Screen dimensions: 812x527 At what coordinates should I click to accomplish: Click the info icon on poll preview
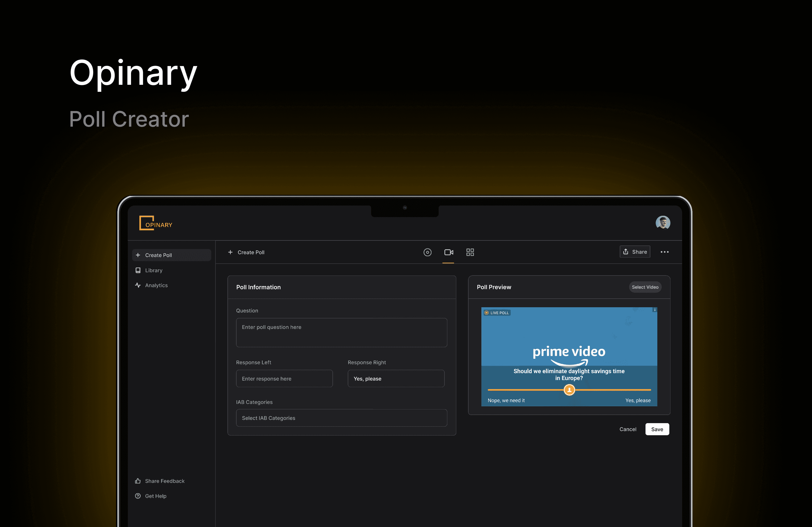click(654, 310)
